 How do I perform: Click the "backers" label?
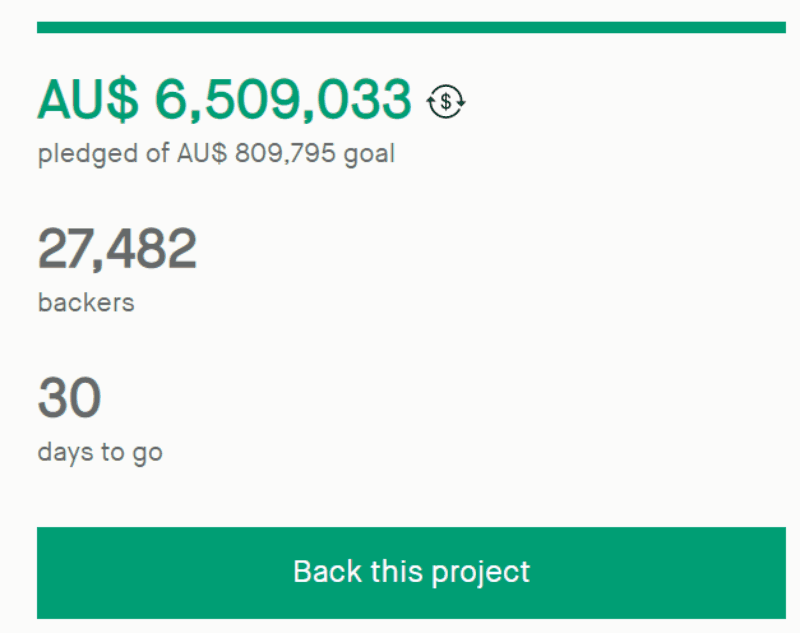pyautogui.click(x=86, y=302)
